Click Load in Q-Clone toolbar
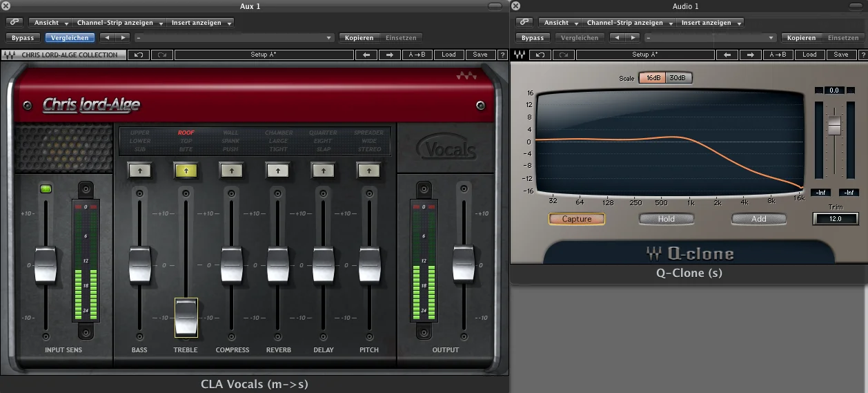The image size is (868, 393). (809, 55)
